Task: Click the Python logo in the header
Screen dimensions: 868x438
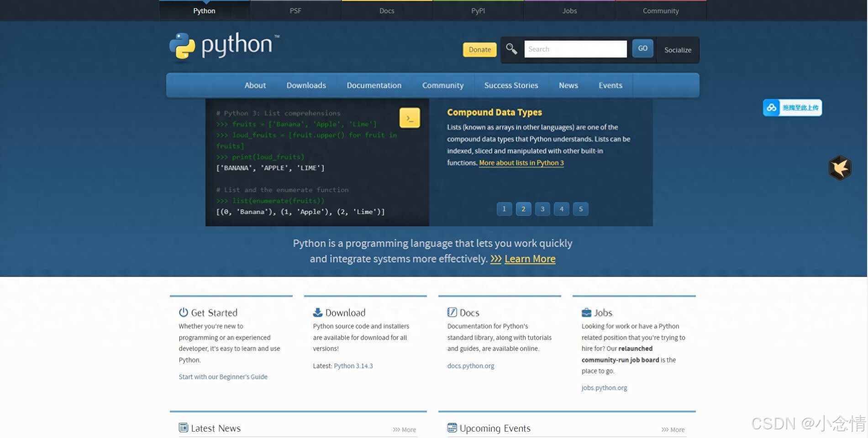Action: (x=224, y=46)
